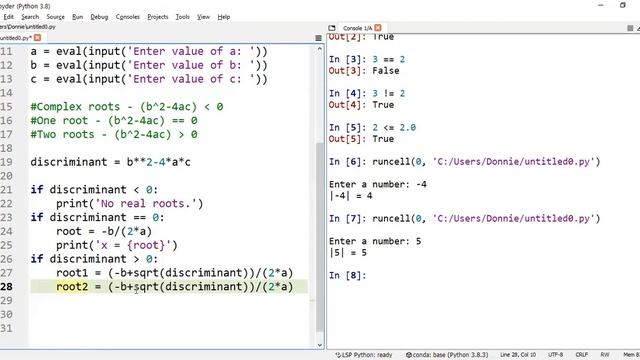
Task: Open the Tools menu
Action: (182, 17)
